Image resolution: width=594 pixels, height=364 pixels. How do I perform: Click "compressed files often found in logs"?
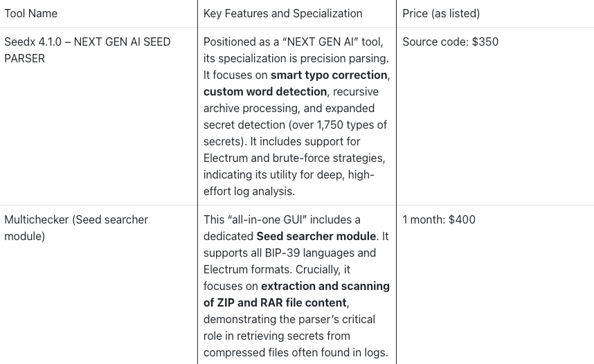pos(296,352)
